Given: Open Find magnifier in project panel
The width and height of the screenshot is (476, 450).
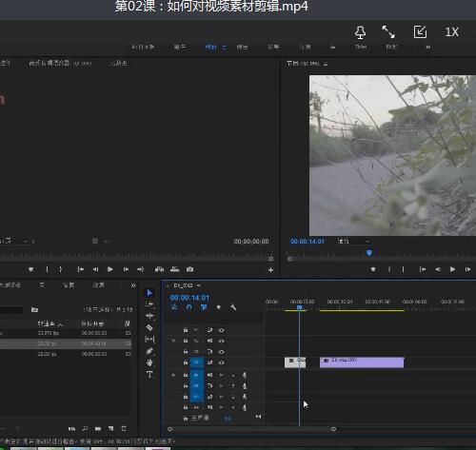Looking at the screenshot, I should (x=85, y=428).
